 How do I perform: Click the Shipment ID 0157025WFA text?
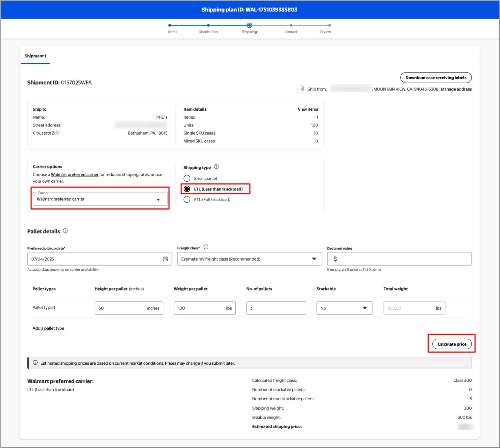pyautogui.click(x=60, y=83)
